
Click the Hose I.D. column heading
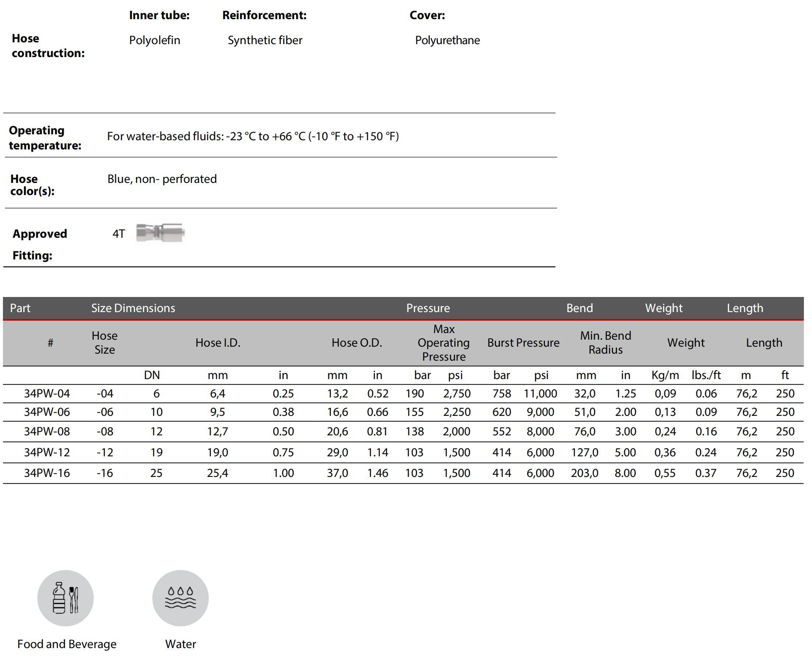218,343
